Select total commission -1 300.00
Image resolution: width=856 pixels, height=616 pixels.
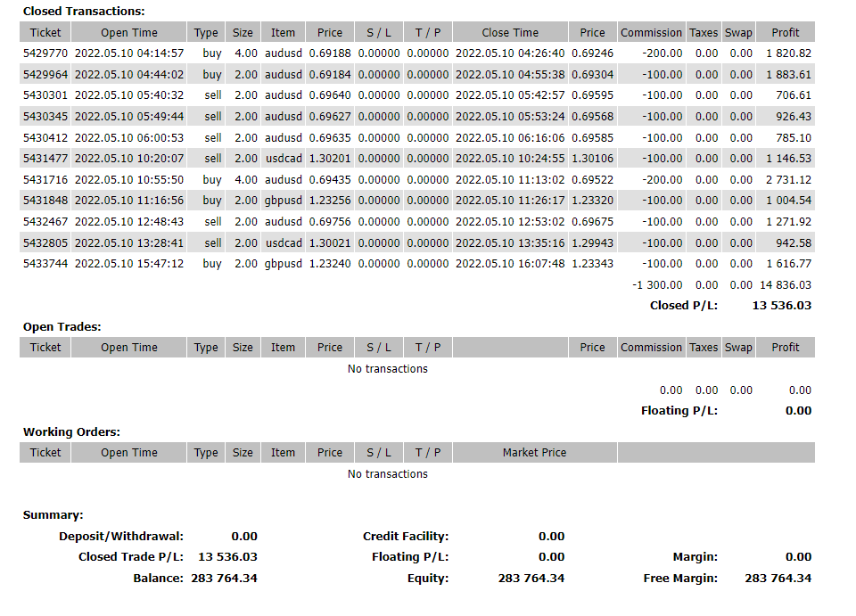[657, 284]
